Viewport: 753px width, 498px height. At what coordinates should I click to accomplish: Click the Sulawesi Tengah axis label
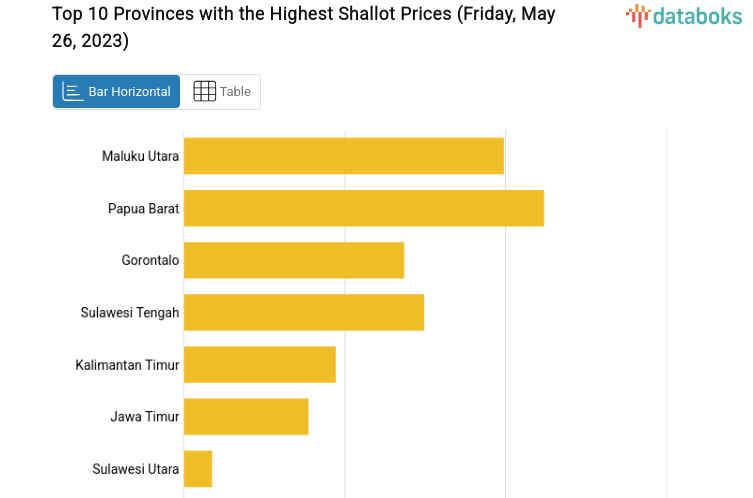tap(130, 312)
